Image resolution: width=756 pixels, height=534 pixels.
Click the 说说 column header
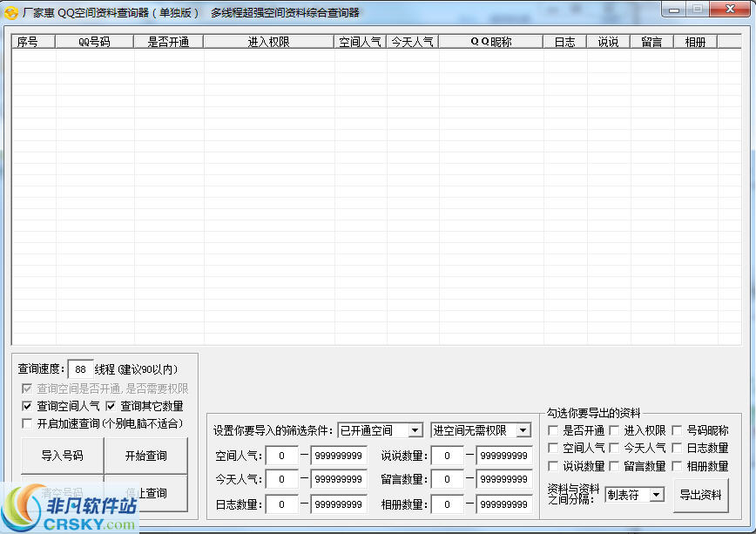click(x=609, y=42)
